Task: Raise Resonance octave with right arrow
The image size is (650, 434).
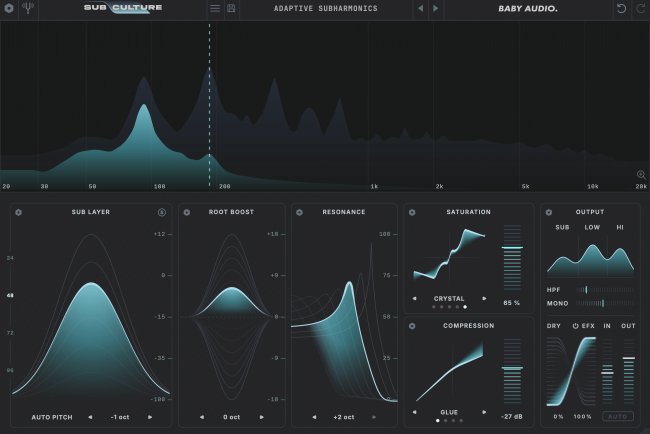Action: (374, 417)
